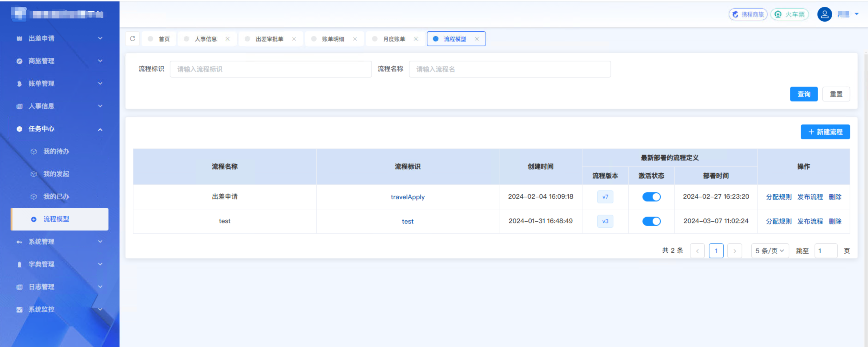This screenshot has width=868, height=347.
Task: Expand the 日志管理 sidebar menu
Action: coord(100,287)
